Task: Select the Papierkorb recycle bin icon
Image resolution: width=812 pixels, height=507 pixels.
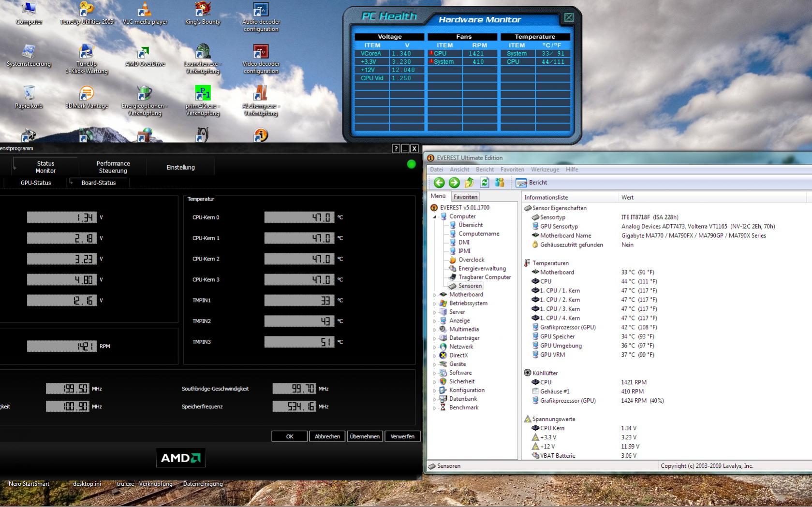Action: pos(29,98)
